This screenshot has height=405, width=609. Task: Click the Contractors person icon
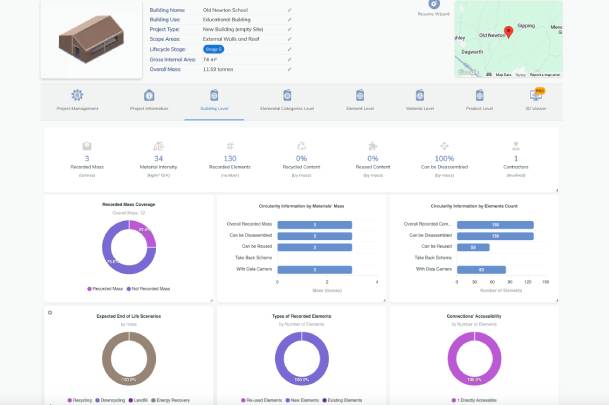(515, 146)
